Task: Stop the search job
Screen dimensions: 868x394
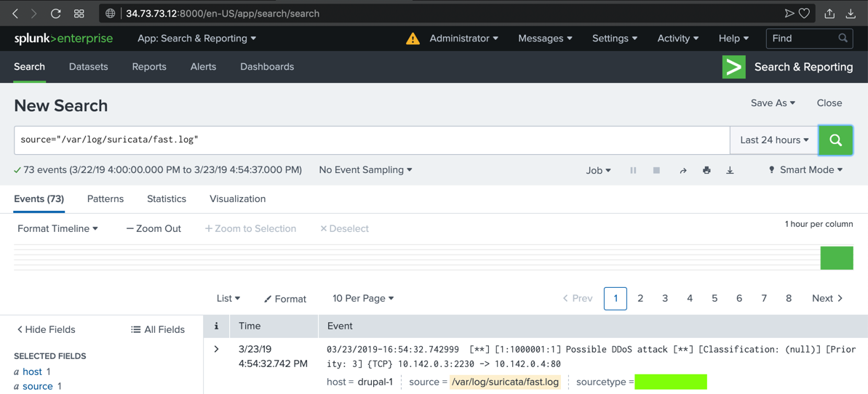Action: pyautogui.click(x=656, y=170)
